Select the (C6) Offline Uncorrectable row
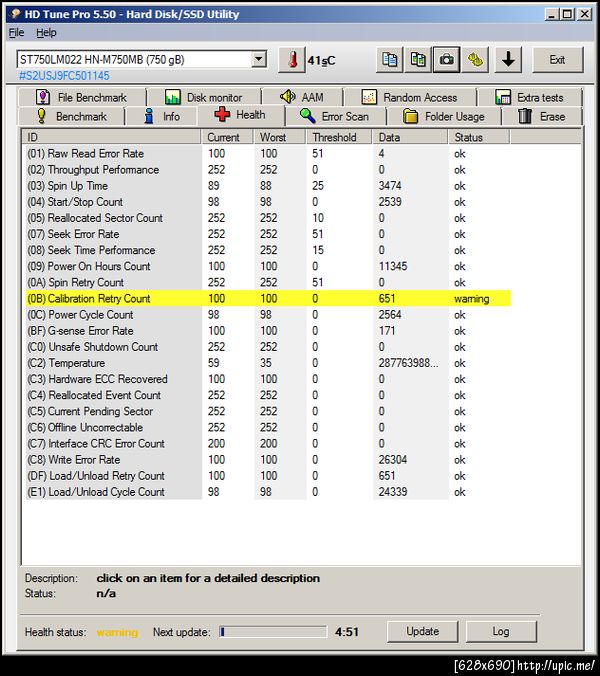 [x=268, y=427]
